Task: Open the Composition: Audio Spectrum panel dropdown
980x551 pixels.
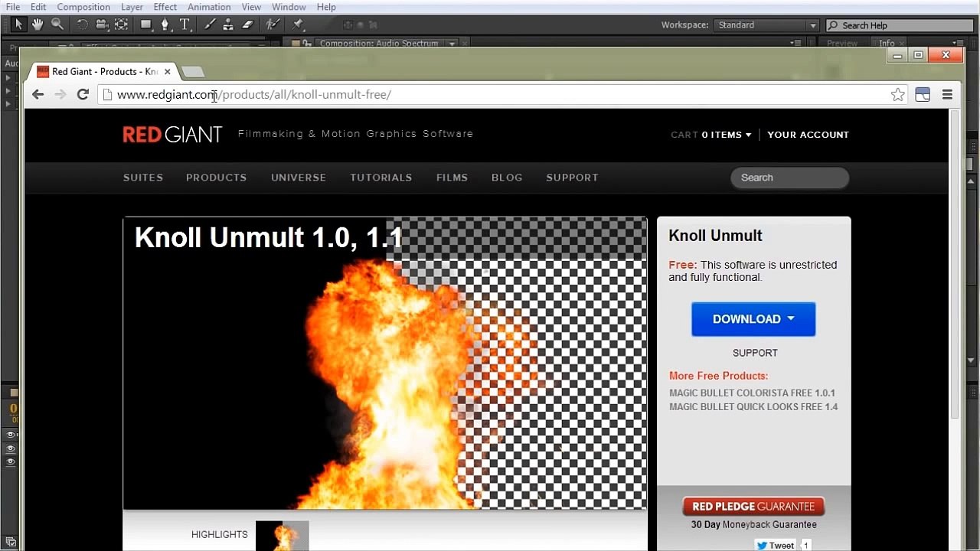Action: (x=452, y=44)
